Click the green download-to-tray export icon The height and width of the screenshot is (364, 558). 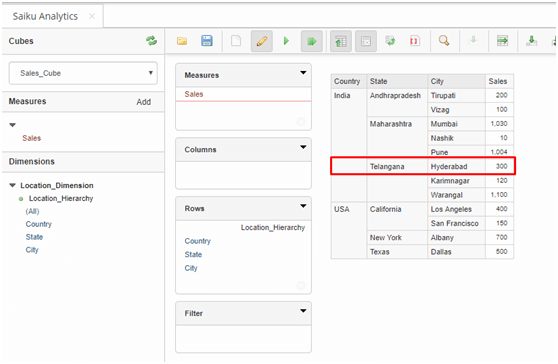pyautogui.click(x=531, y=41)
